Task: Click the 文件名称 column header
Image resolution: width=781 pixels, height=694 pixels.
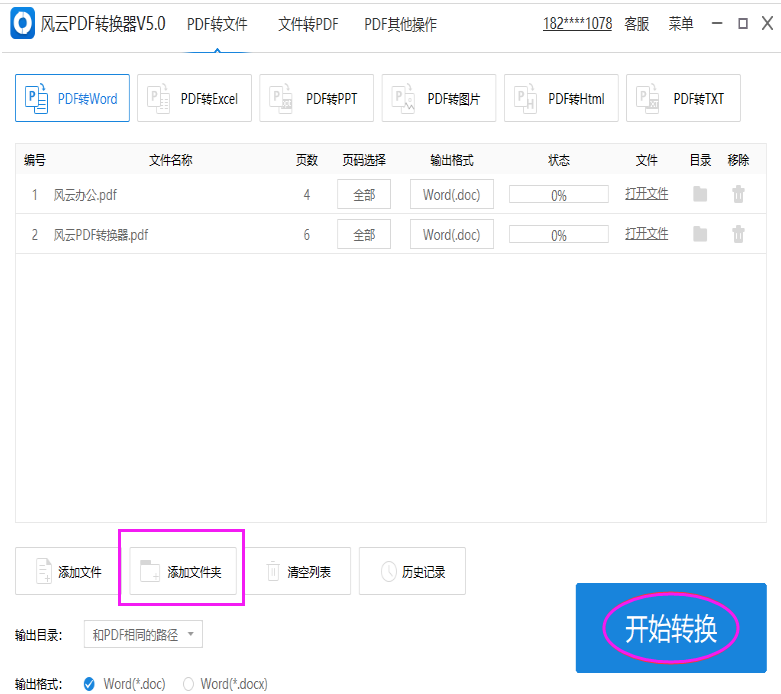Action: [x=171, y=160]
